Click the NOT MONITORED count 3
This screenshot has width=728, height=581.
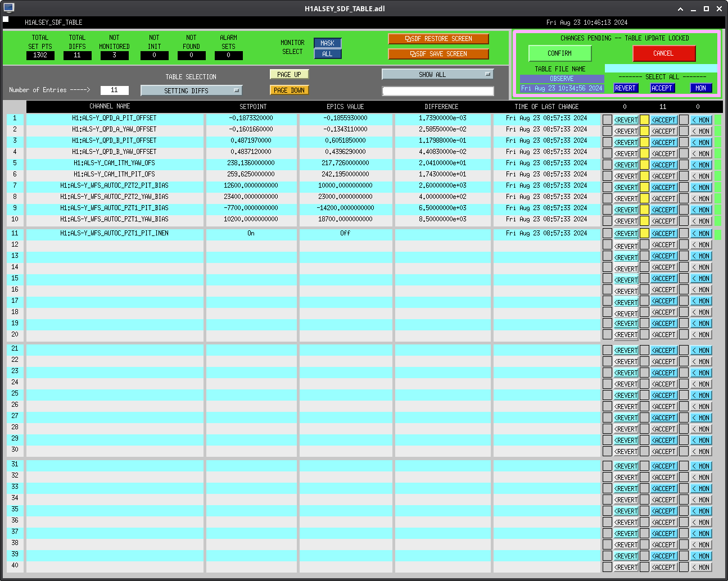coord(115,55)
